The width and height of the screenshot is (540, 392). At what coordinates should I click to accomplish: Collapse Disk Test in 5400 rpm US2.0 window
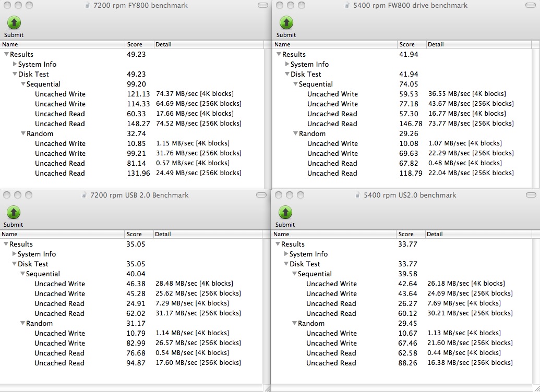tap(286, 264)
